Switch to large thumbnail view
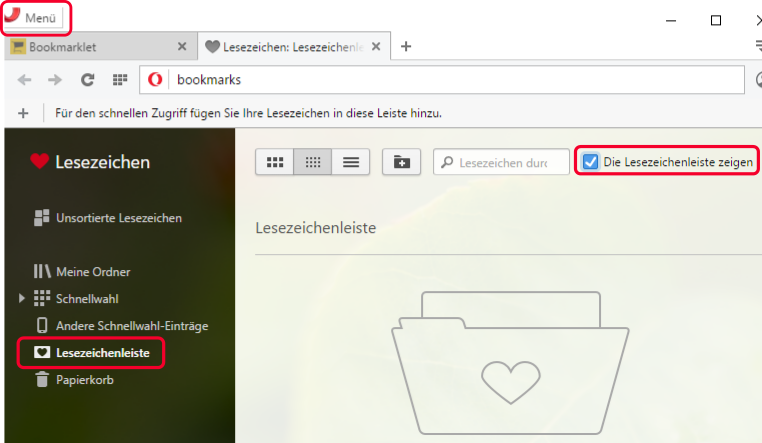 (275, 162)
